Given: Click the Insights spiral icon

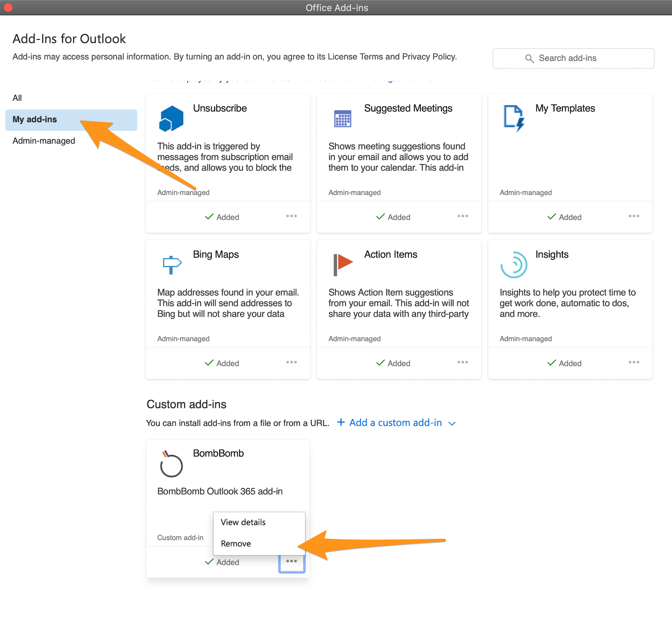Looking at the screenshot, I should coord(514,265).
